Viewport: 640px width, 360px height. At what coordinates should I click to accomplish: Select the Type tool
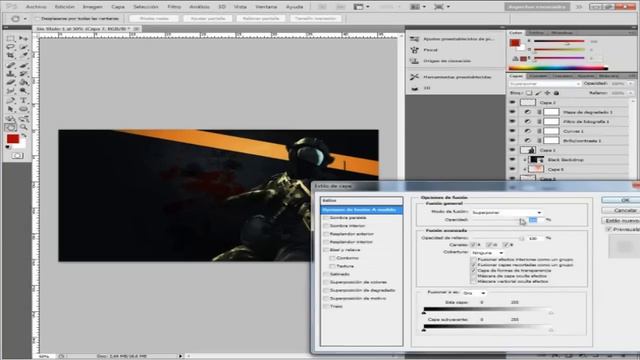tap(23, 100)
